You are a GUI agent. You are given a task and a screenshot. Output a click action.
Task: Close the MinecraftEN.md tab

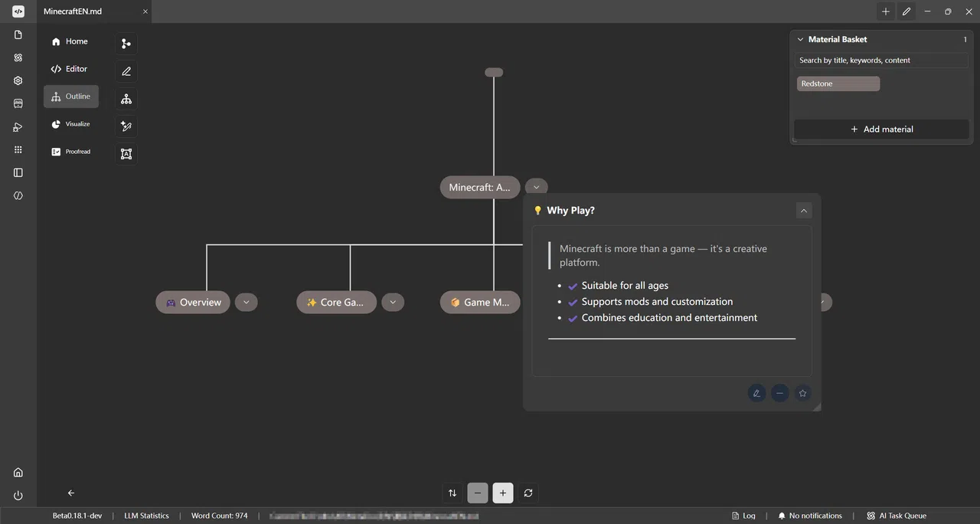(145, 11)
